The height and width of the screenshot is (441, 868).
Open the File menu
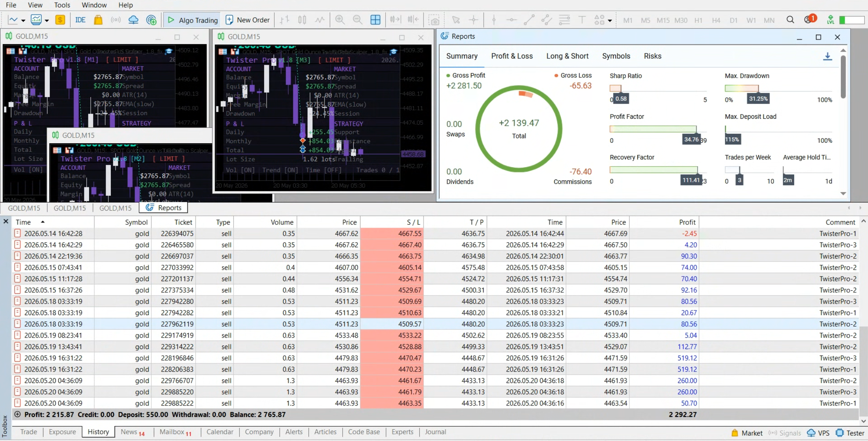pos(11,5)
